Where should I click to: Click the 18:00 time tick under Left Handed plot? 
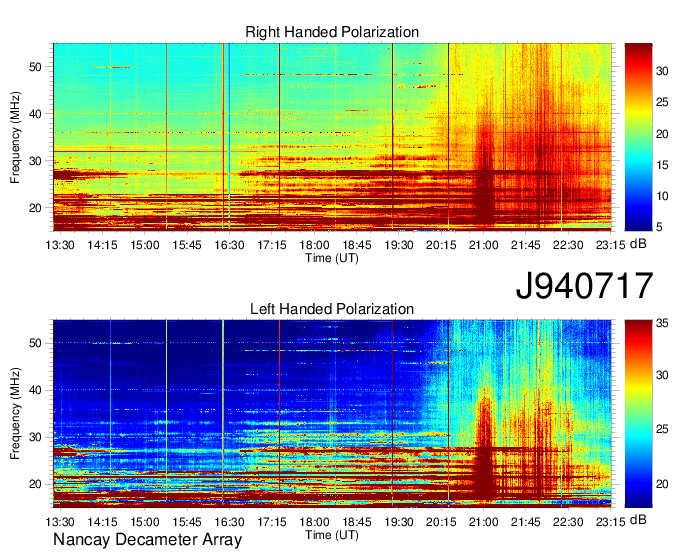[x=314, y=522]
